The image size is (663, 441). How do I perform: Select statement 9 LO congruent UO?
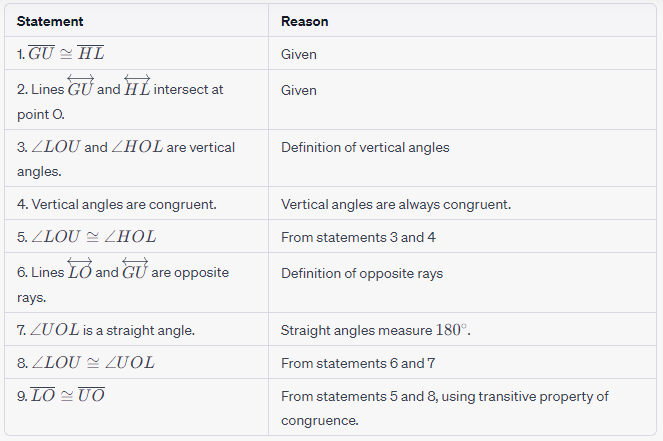(61, 395)
